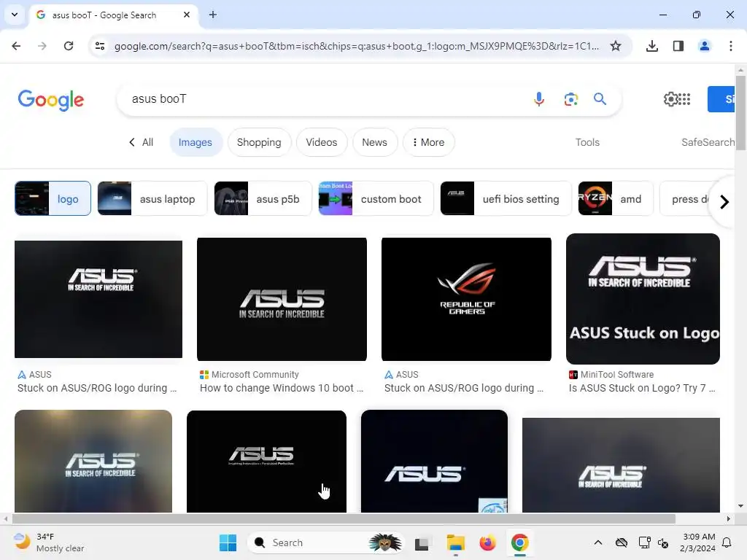Screen dimensions: 747x560
Task: Switch to All results tab
Action: pyautogui.click(x=141, y=142)
